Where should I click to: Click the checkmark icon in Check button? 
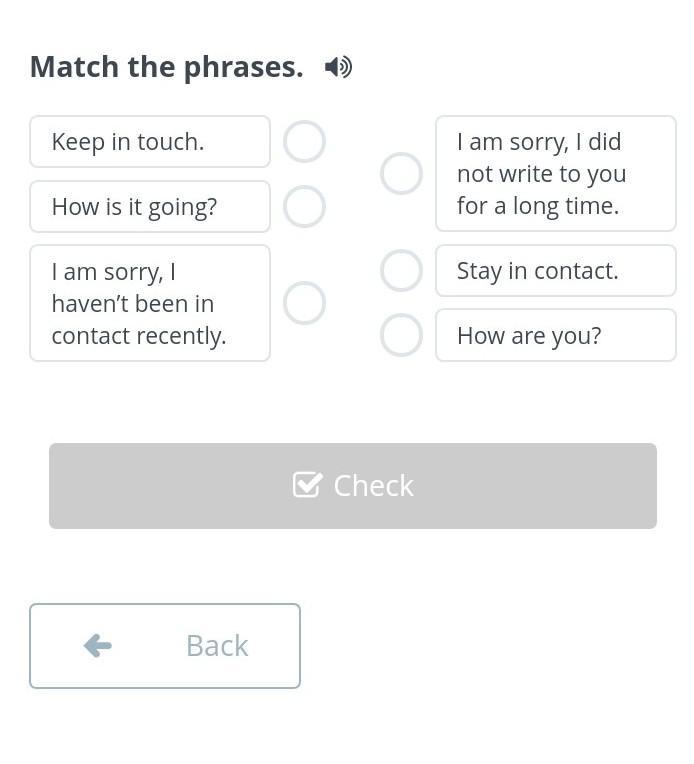click(307, 485)
